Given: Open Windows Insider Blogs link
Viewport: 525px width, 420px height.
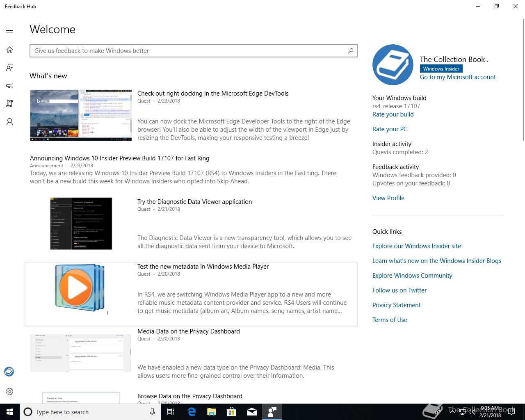Looking at the screenshot, I should click(x=437, y=261).
